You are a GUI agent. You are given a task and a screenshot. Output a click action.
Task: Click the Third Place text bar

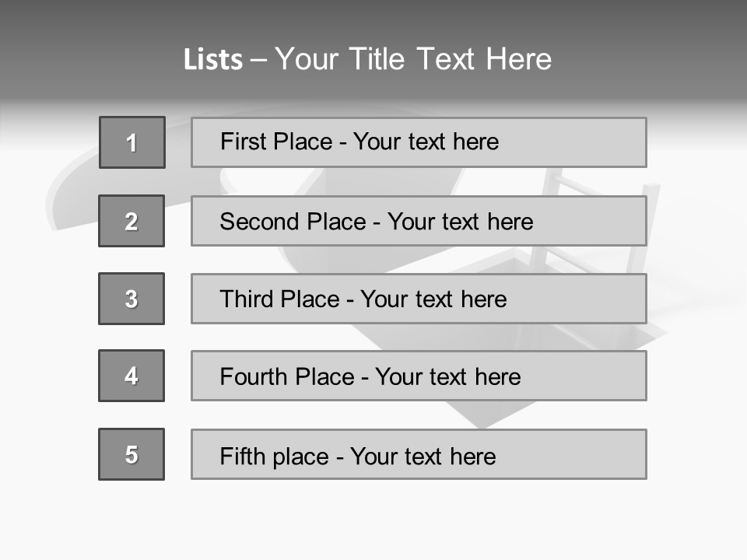click(419, 299)
